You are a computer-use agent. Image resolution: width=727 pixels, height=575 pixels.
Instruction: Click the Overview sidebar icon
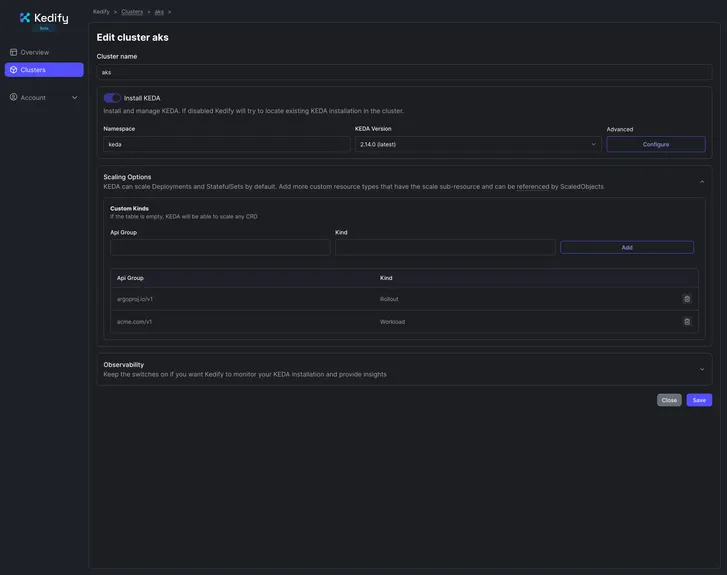pos(14,52)
